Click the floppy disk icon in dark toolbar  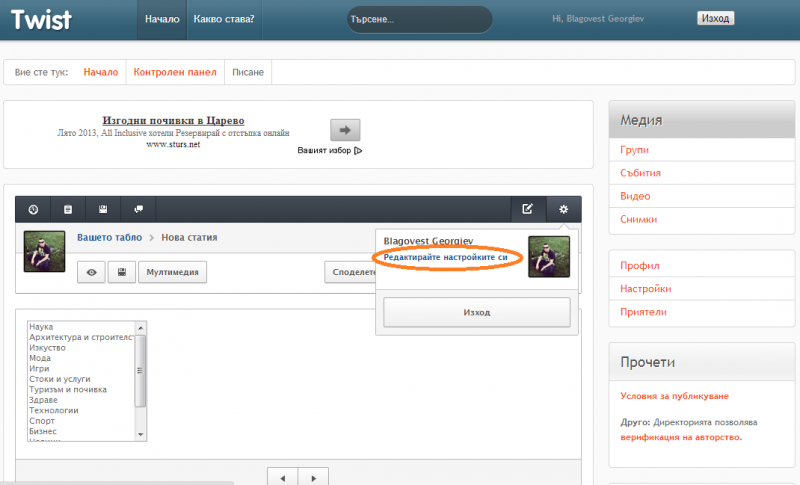[x=103, y=209]
